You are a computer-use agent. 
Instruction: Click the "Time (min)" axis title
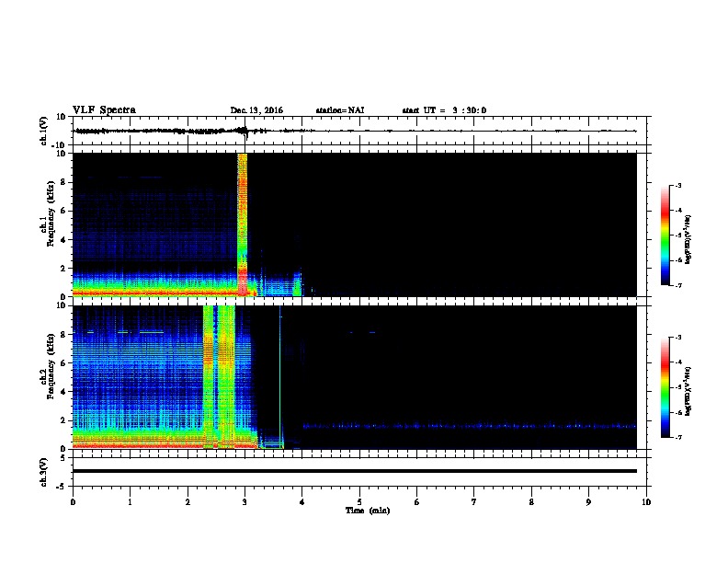point(368,511)
